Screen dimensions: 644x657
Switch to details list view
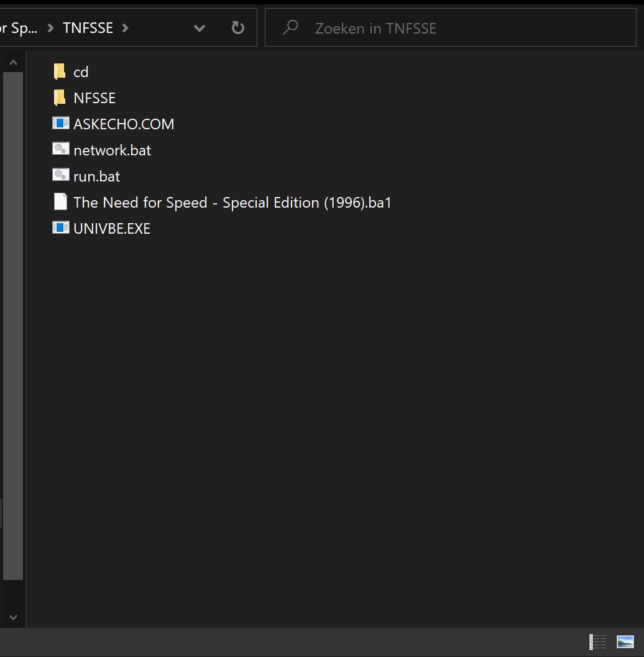[597, 641]
